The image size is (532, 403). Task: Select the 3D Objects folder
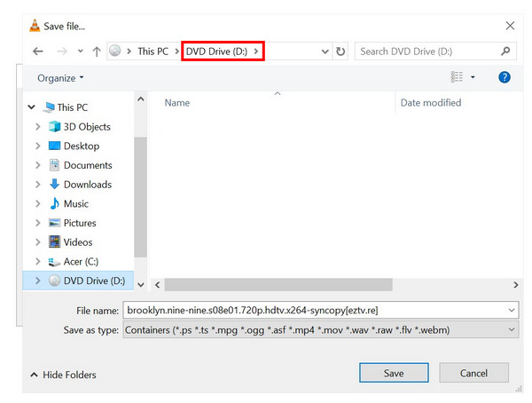click(86, 127)
